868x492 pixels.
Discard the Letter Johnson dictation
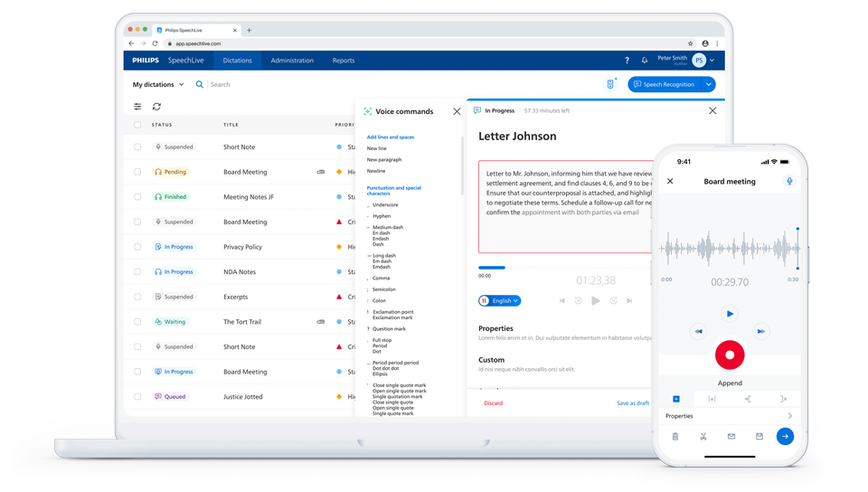coord(494,402)
